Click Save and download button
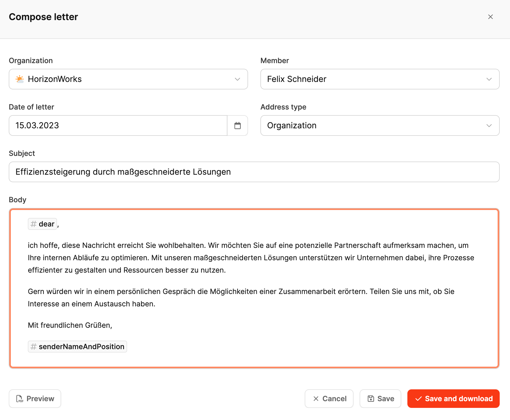Viewport: 510px width, 420px height. [453, 399]
